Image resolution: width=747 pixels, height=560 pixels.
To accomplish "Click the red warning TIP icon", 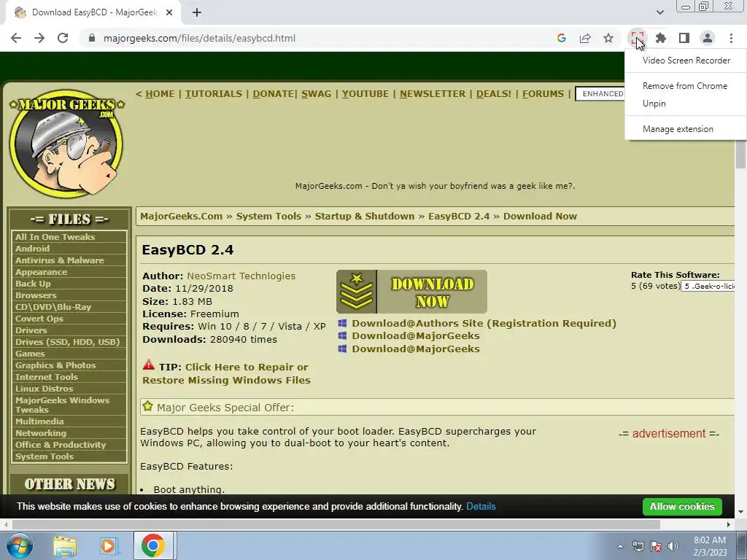I will (x=149, y=365).
